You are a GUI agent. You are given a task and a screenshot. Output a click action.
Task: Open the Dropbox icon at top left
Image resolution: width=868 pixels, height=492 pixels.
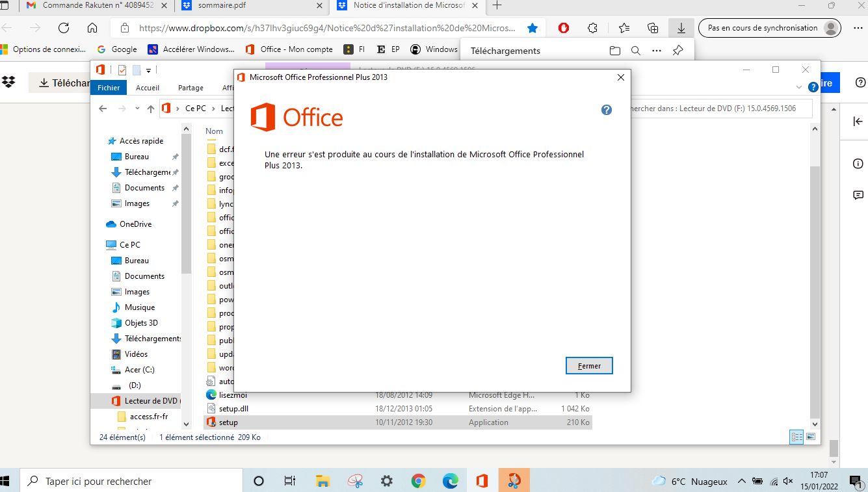(8, 83)
